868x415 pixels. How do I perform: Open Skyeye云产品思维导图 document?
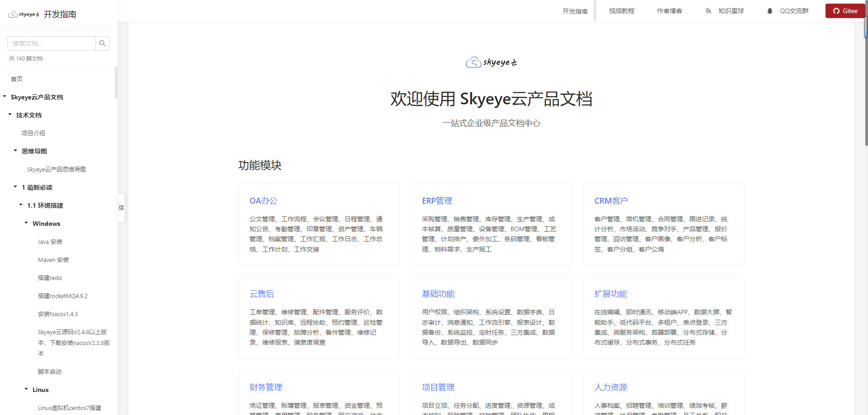tap(57, 169)
